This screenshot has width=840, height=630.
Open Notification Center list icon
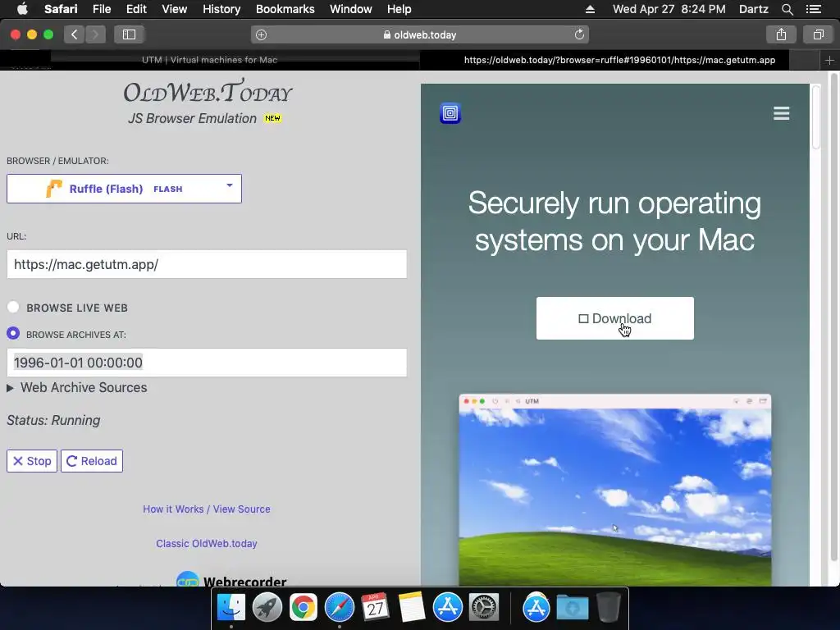click(x=814, y=9)
